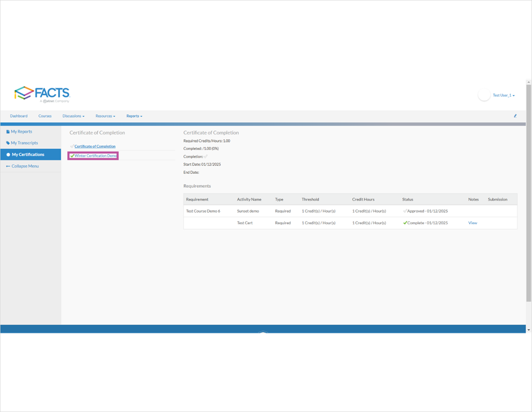Click the Type column header

pyautogui.click(x=279, y=200)
